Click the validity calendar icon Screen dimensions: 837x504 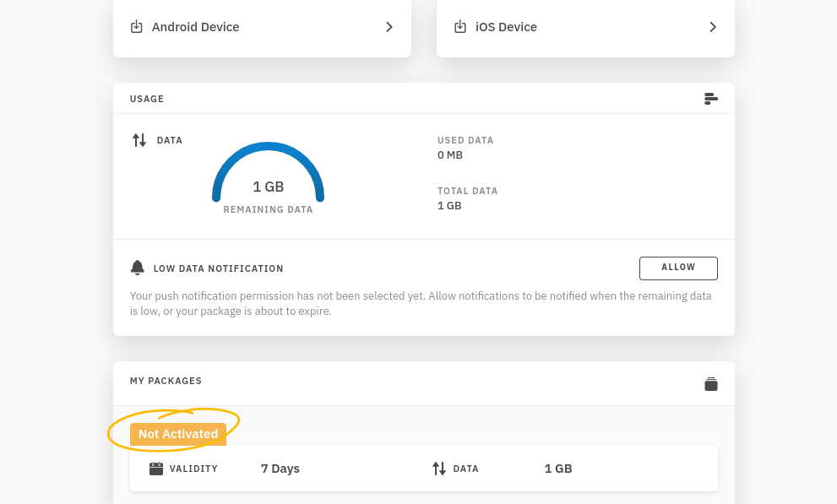coord(156,469)
